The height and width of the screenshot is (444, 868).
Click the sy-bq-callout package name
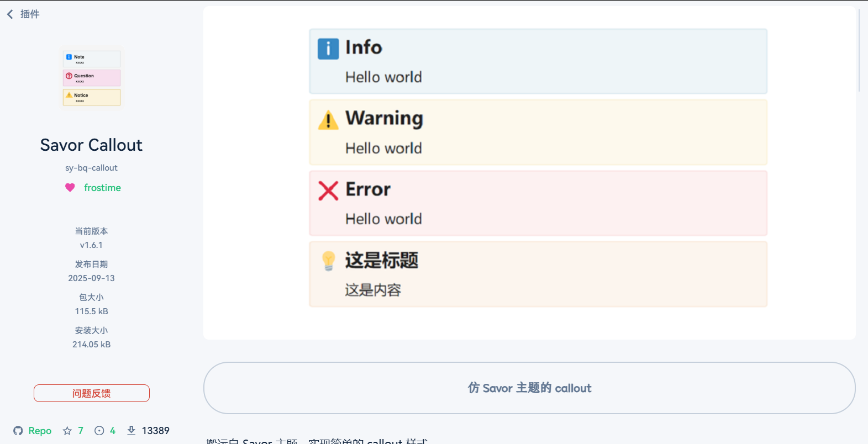coord(92,168)
